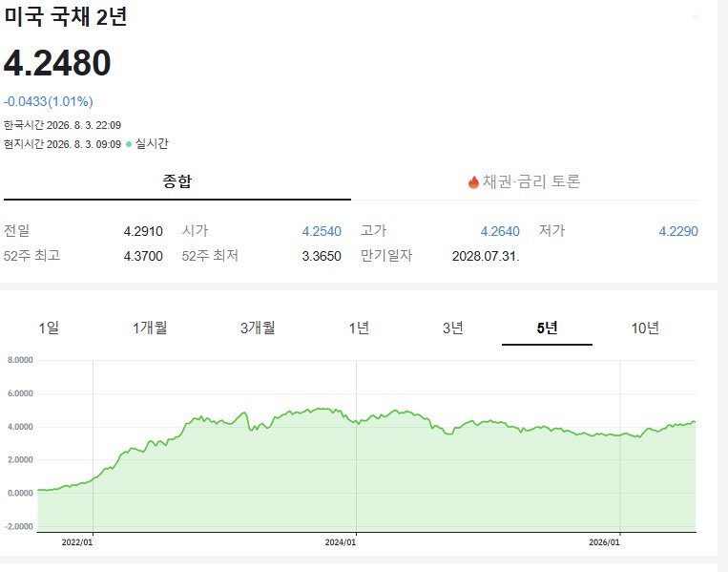728x572 pixels.
Task: Switch chart range to 10년
Action: tap(645, 328)
